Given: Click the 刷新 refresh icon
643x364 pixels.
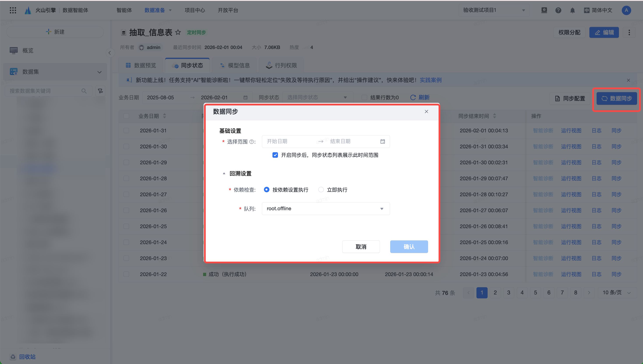Looking at the screenshot, I should tap(413, 97).
